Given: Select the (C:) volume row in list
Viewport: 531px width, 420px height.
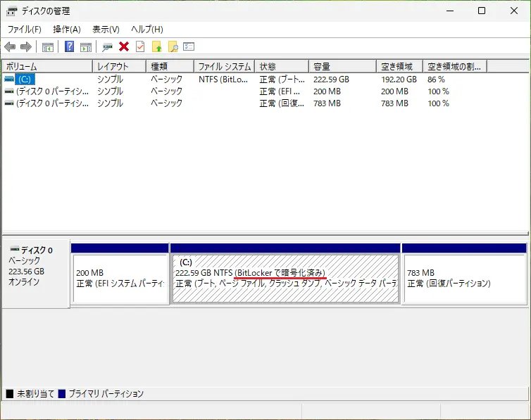Looking at the screenshot, I should click(x=25, y=79).
